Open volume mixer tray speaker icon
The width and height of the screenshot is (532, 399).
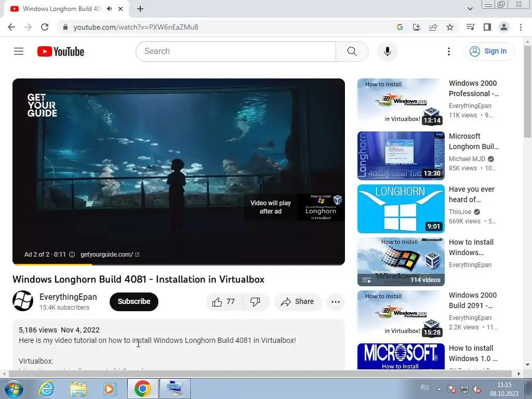tap(477, 389)
